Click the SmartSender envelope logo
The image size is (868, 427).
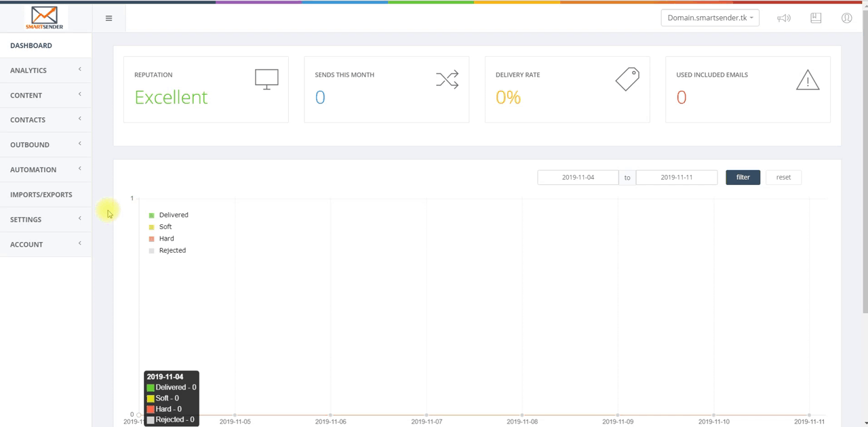pyautogui.click(x=45, y=17)
